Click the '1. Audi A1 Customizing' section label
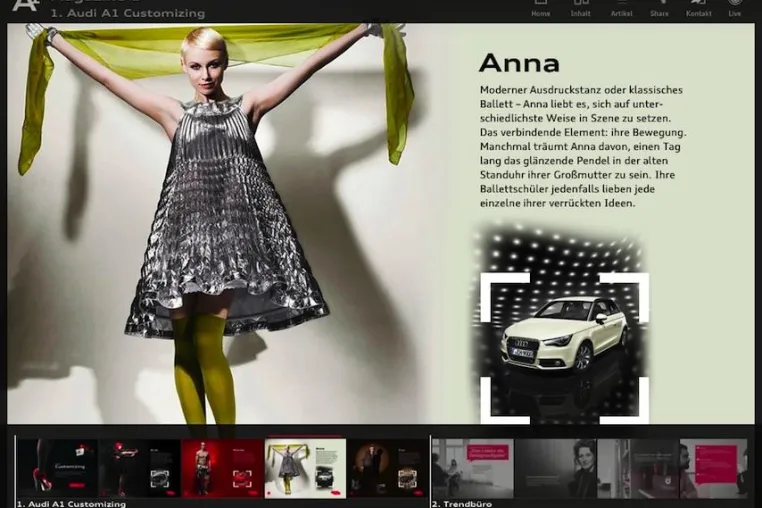Viewport: 762px width, 508px height. click(71, 504)
